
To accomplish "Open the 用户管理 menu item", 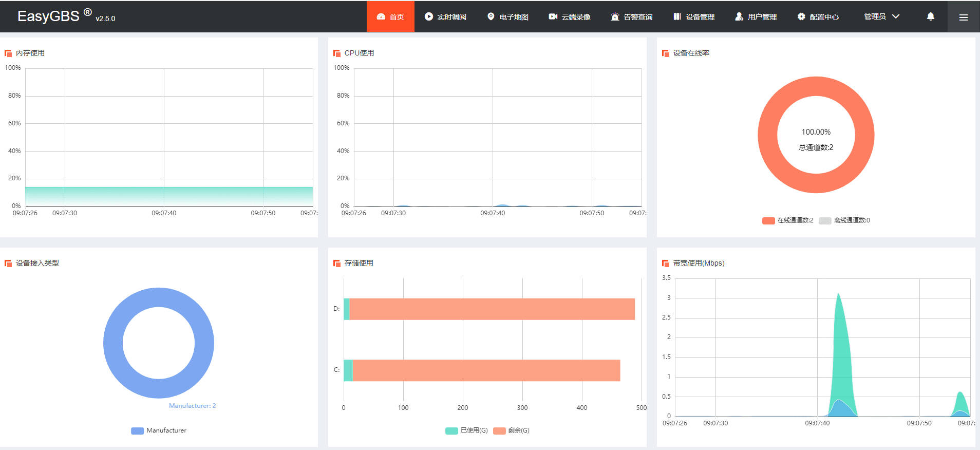I will click(756, 17).
